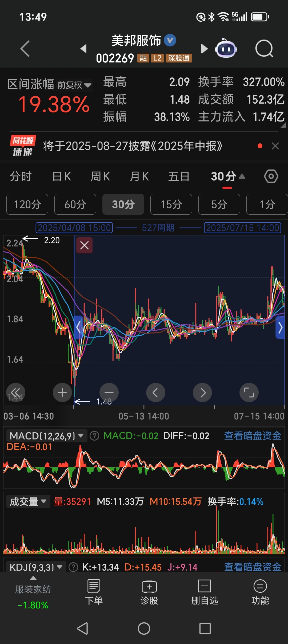Go to previous stock with left triangle
The image size is (288, 644).
pos(83,49)
